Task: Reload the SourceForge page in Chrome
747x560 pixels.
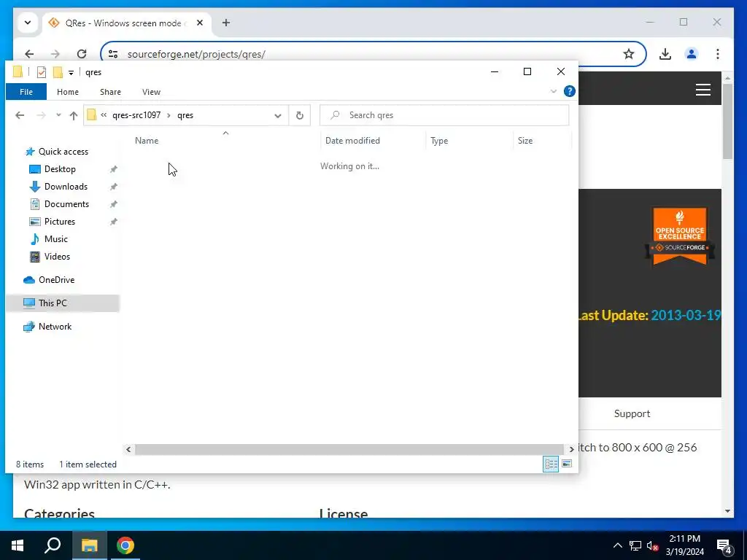Action: click(x=82, y=54)
